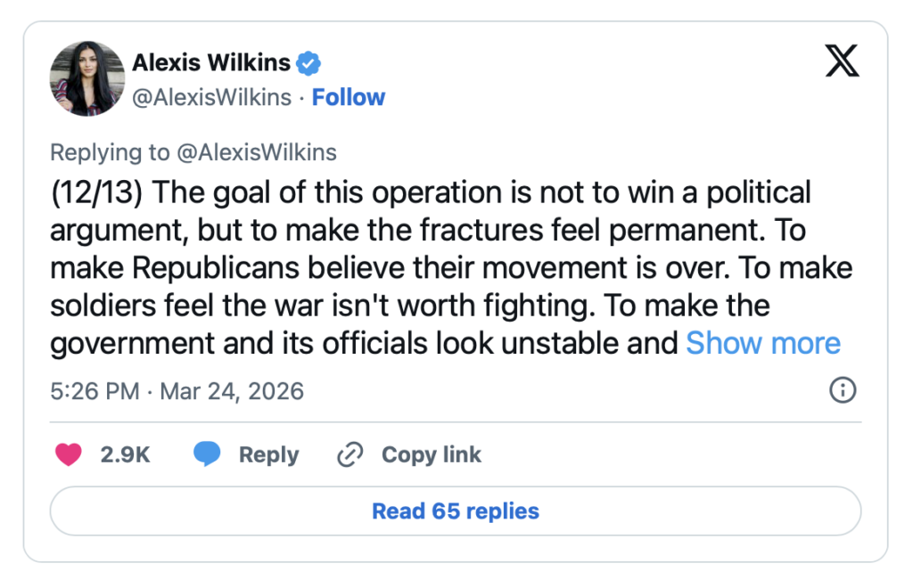The width and height of the screenshot is (913, 588).
Task: Click the chain link copy icon
Action: [349, 455]
